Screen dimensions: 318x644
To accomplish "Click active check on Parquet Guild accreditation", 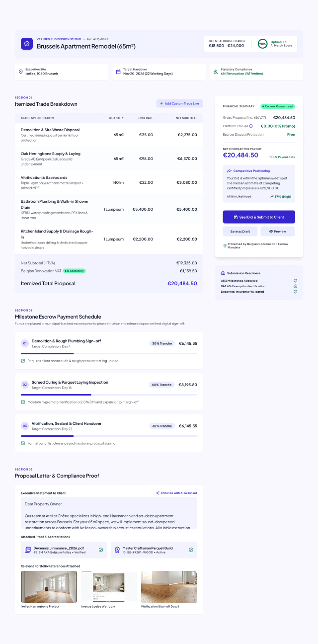I will point(191,550).
